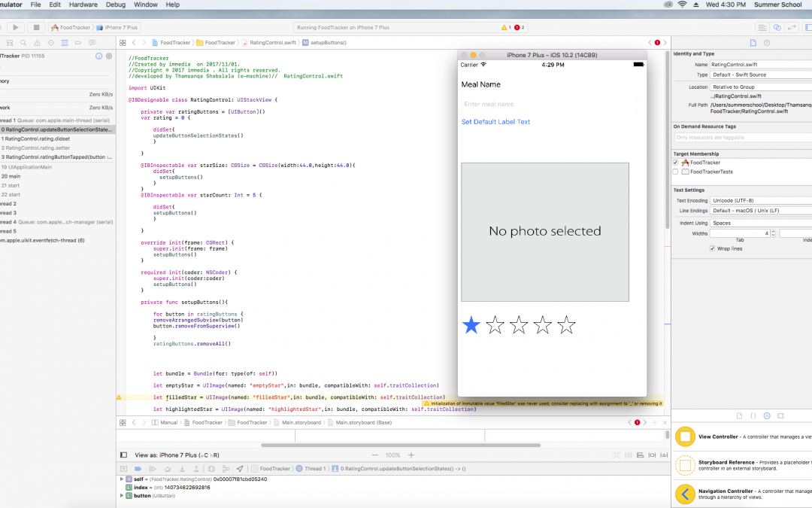This screenshot has width=812, height=508.
Task: Uncheck FoodTracker target membership
Action: tap(676, 163)
